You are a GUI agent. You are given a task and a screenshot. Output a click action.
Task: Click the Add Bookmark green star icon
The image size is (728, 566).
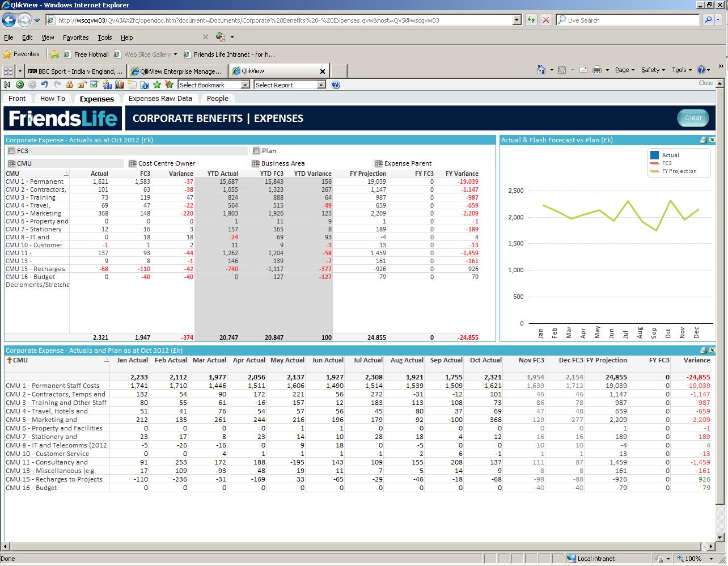[x=156, y=85]
